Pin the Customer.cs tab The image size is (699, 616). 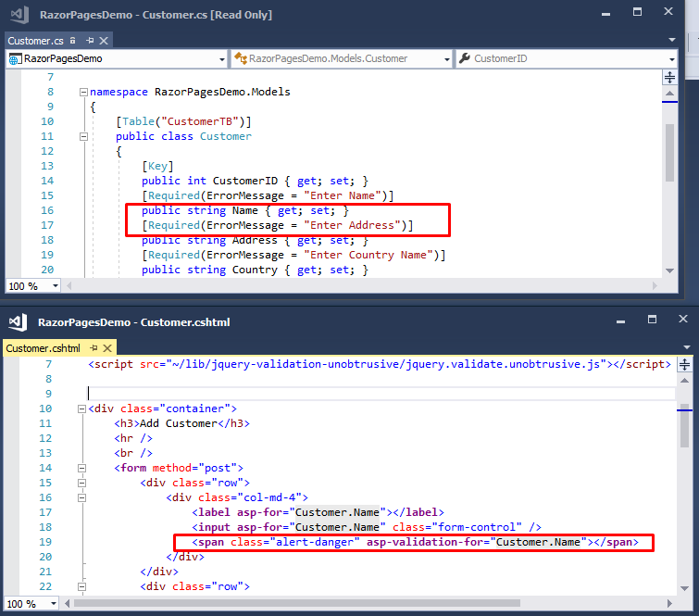[90, 41]
